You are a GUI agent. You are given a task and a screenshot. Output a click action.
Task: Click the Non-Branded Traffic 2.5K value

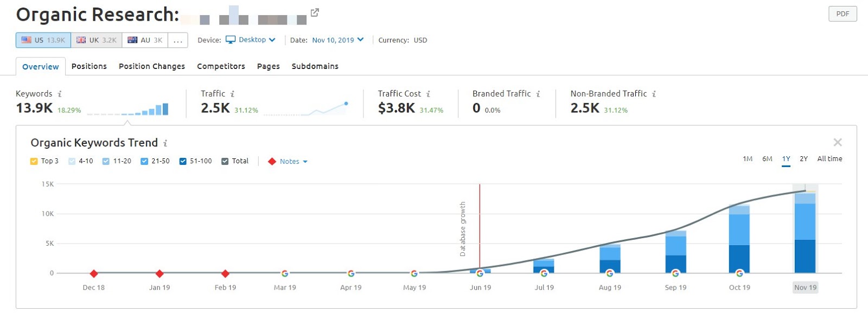pos(585,108)
